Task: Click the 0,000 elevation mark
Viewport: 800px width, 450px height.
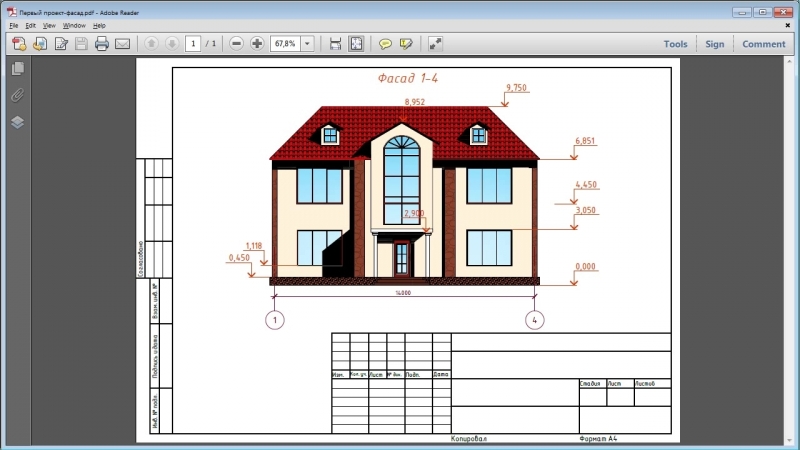Action: pos(585,266)
